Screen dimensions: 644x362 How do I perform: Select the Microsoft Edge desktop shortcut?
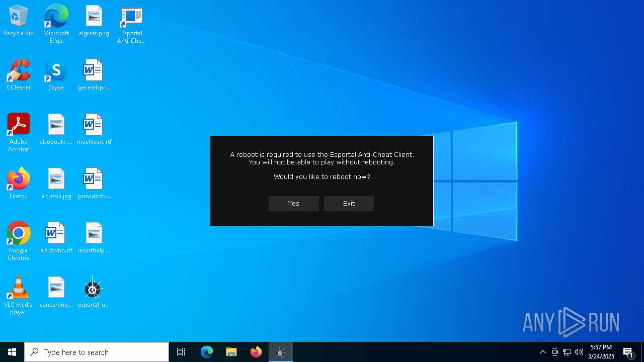click(x=56, y=24)
